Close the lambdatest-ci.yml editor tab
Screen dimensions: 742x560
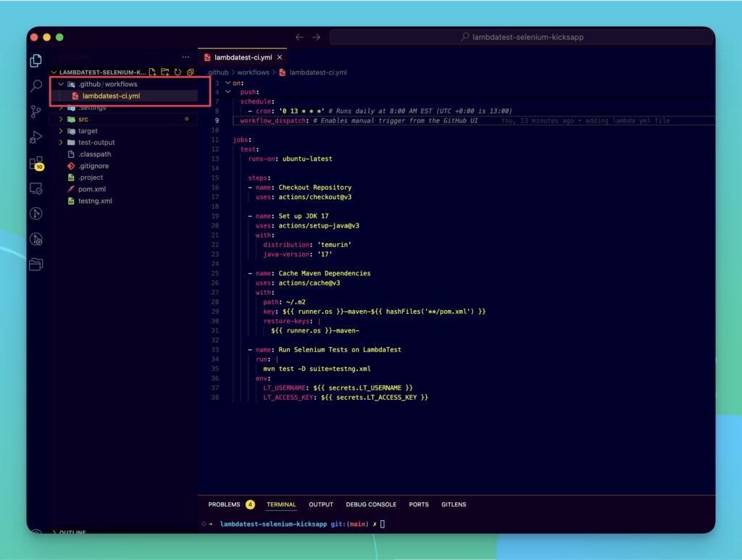tap(279, 57)
